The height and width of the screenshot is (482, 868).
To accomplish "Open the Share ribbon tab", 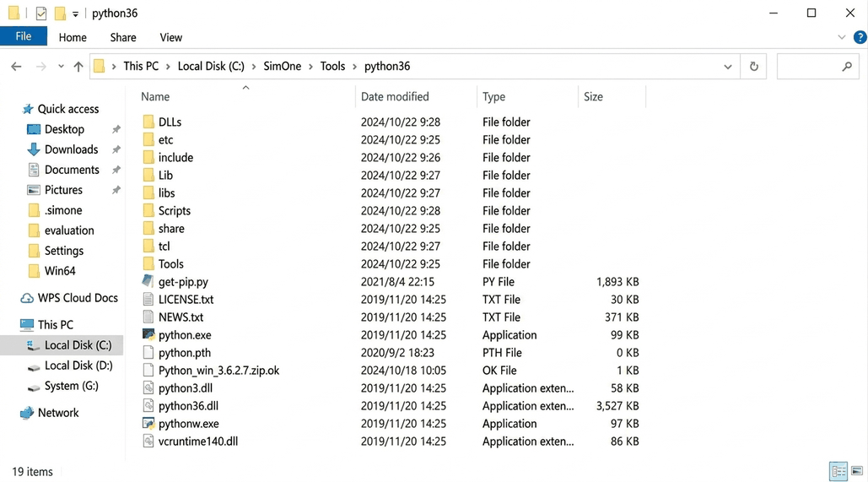I will click(123, 37).
